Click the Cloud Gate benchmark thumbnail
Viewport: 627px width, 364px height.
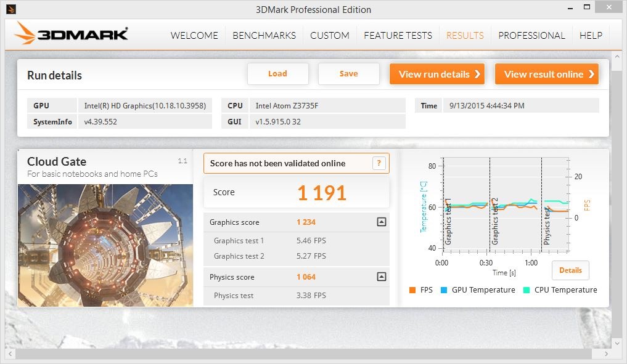[x=105, y=245]
